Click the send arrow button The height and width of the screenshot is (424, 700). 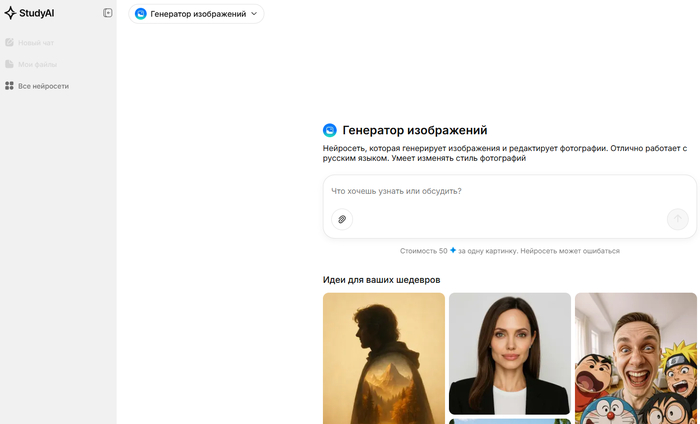678,219
